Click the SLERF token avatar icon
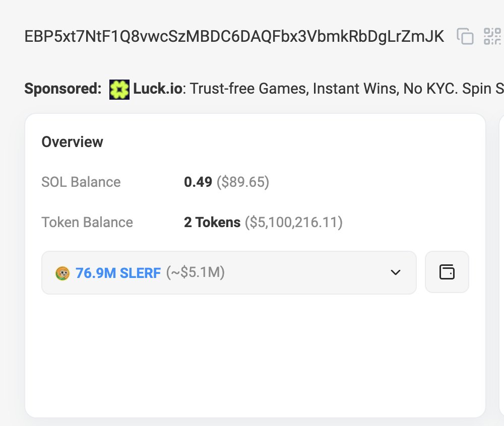 pyautogui.click(x=62, y=273)
